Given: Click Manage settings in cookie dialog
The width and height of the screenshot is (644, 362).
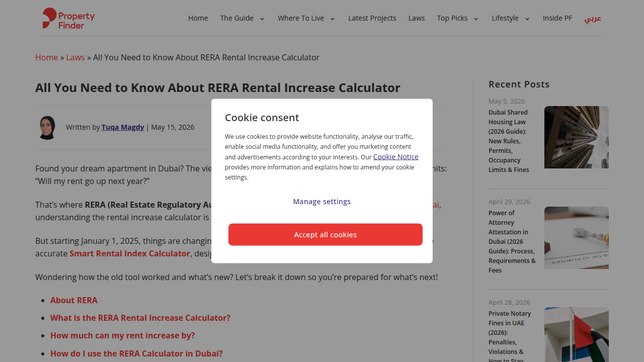Looking at the screenshot, I should 322,202.
